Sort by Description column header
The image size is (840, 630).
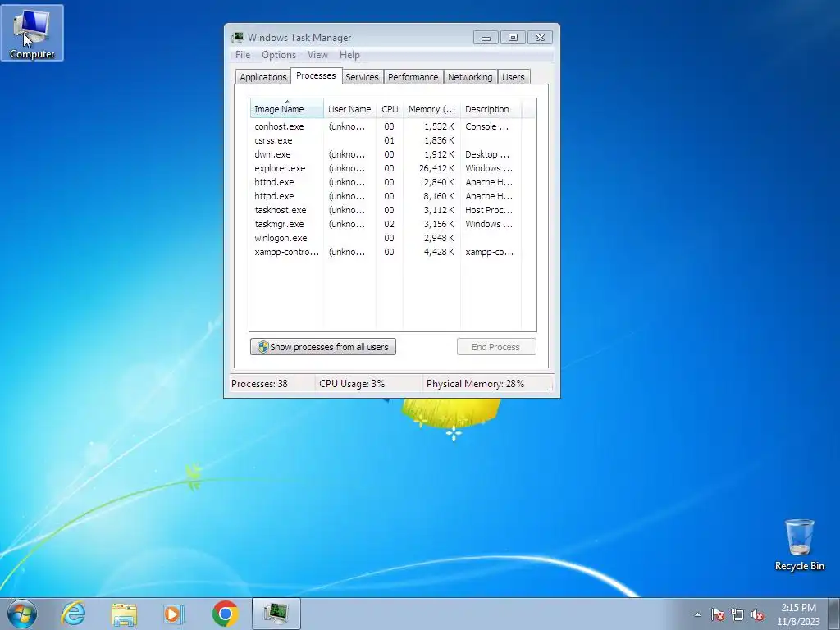[x=491, y=109]
